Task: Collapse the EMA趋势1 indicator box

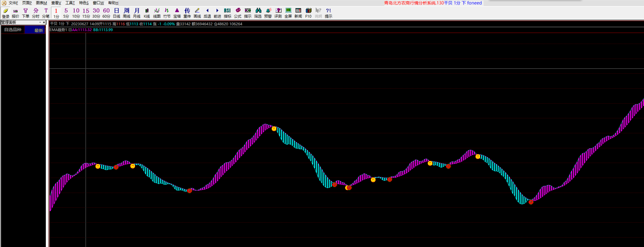Action: tap(70, 30)
